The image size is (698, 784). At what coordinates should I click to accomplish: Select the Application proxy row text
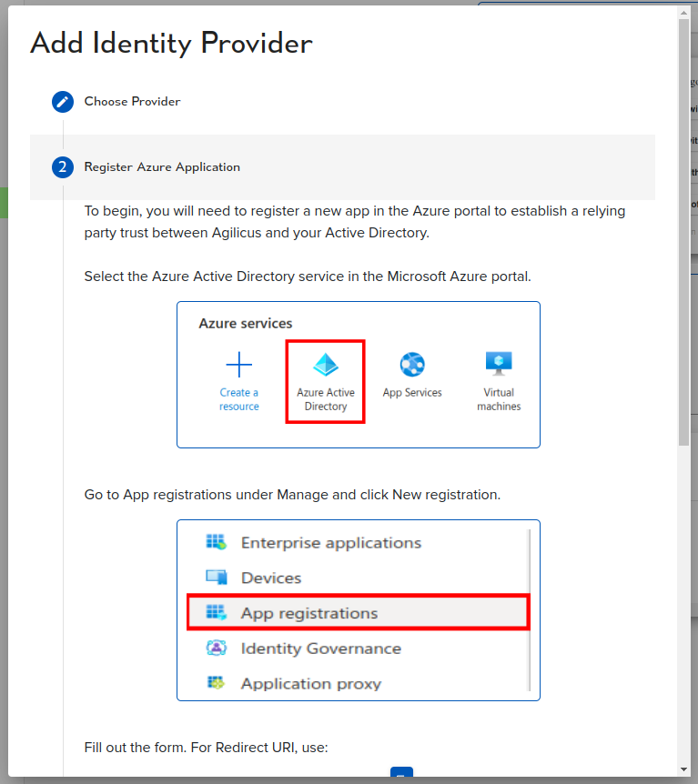(311, 684)
